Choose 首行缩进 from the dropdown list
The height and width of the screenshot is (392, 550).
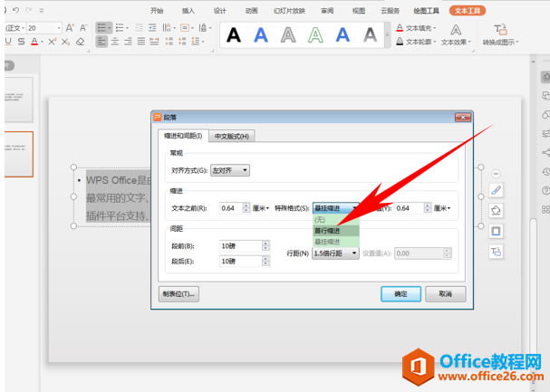point(335,231)
